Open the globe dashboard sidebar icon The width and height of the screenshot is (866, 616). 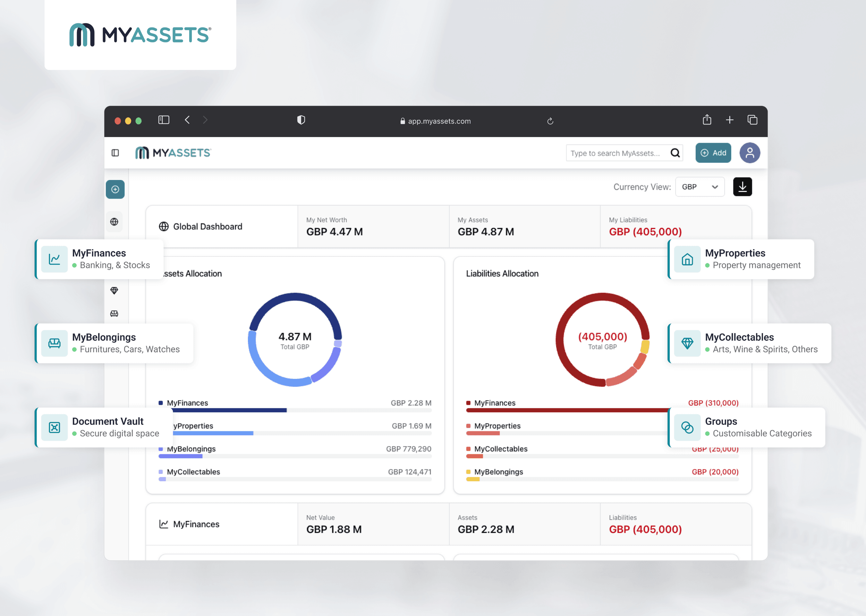coord(114,221)
